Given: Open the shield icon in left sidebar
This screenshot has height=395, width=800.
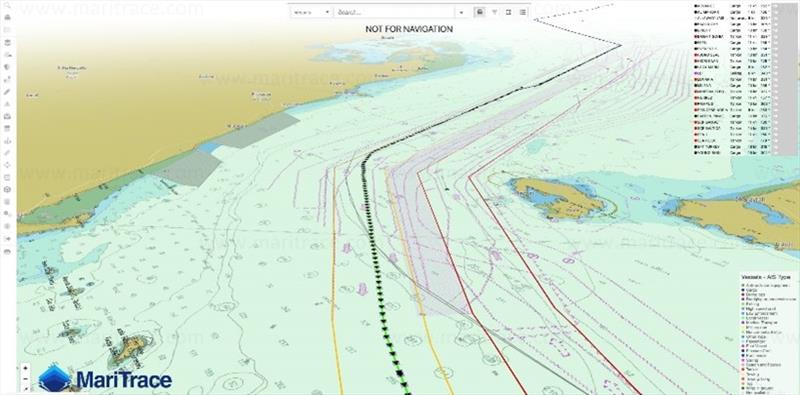Looking at the screenshot, I should coord(7,67).
